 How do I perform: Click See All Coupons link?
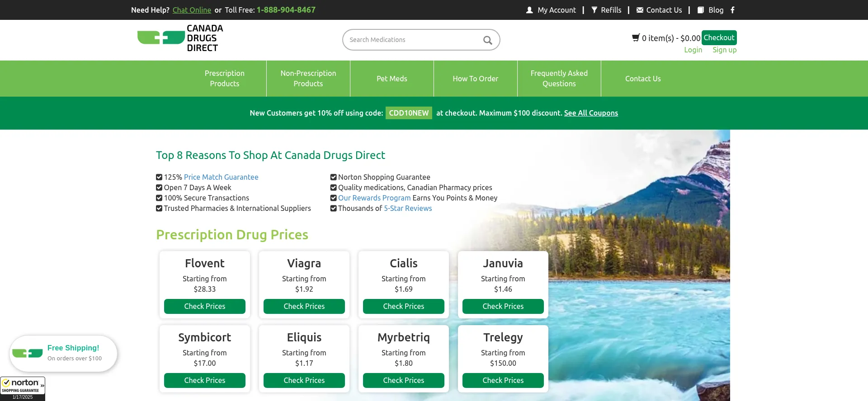(x=591, y=113)
